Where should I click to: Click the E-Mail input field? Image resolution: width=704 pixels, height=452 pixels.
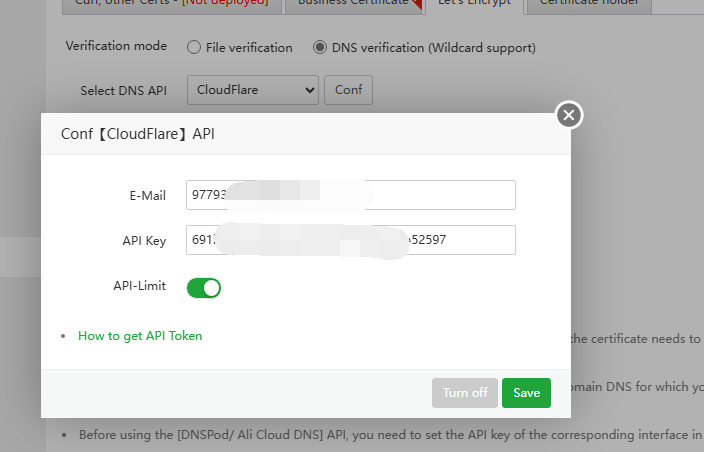pyautogui.click(x=350, y=195)
